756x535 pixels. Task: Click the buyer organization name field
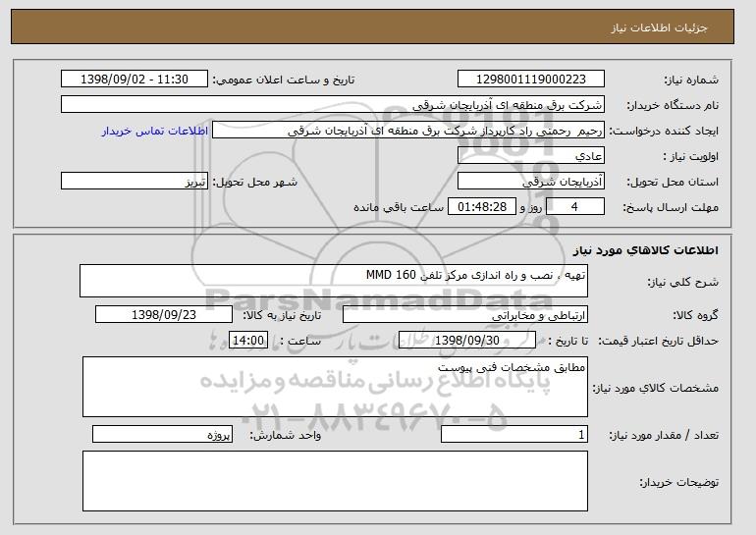point(333,105)
